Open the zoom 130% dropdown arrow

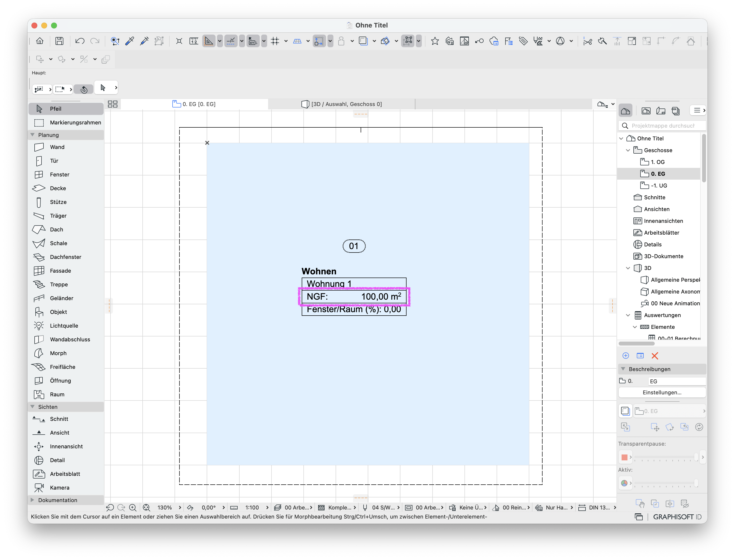[180, 507]
